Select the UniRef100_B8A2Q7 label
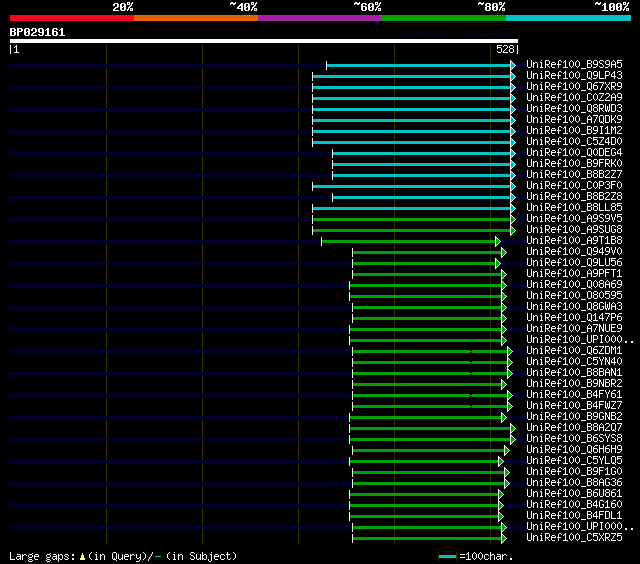This screenshot has width=640, height=564. point(574,428)
